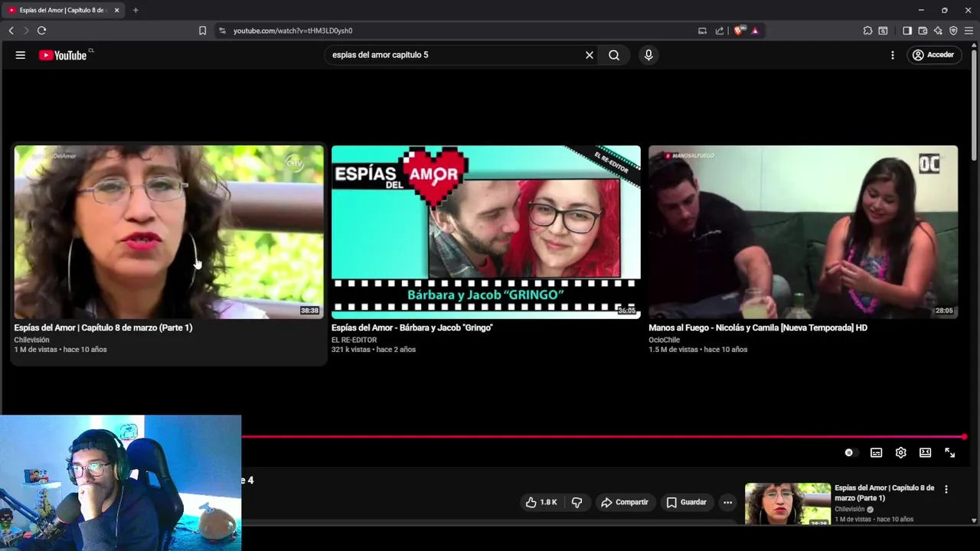This screenshot has height=551, width=980.
Task: Open the Chilevisión channel under first card
Action: (x=31, y=340)
